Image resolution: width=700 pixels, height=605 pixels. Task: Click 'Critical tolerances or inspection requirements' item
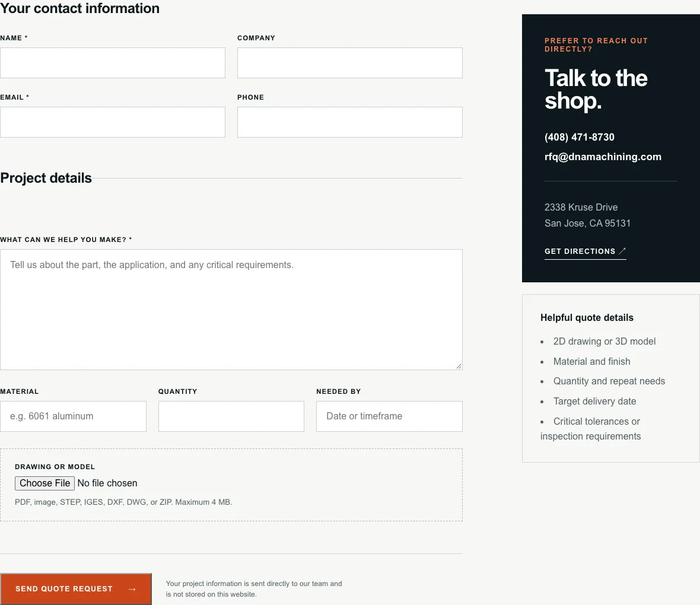pos(591,429)
